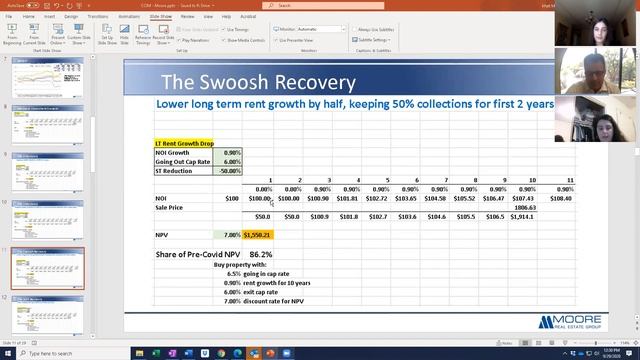Click thumbnail pane vertical scrollbar
Viewport: 640px width, 360px height.
(x=93, y=144)
